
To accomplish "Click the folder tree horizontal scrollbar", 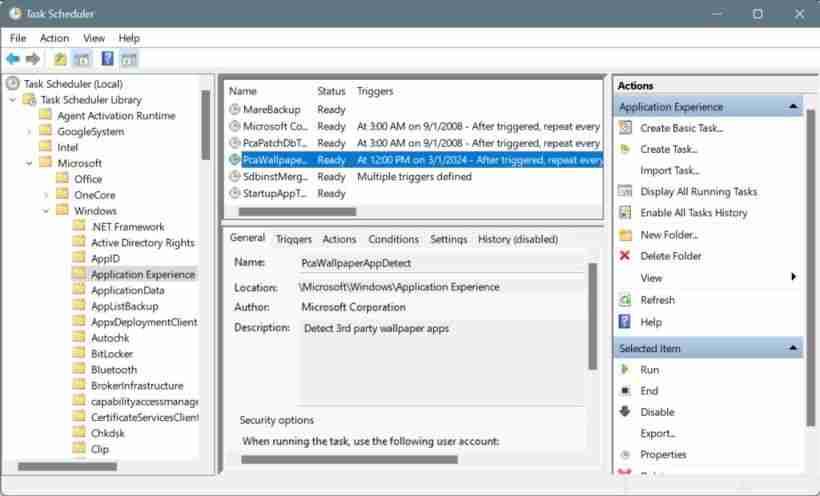I will [67, 466].
